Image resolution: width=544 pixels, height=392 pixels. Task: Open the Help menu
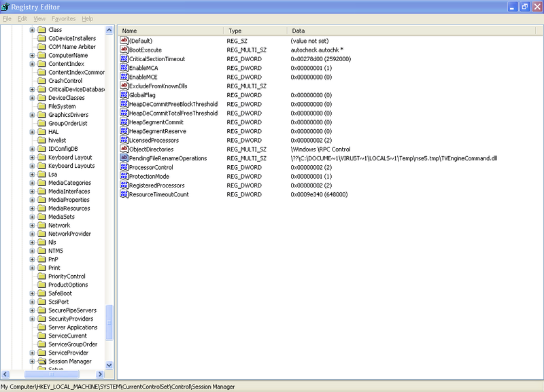(x=88, y=19)
